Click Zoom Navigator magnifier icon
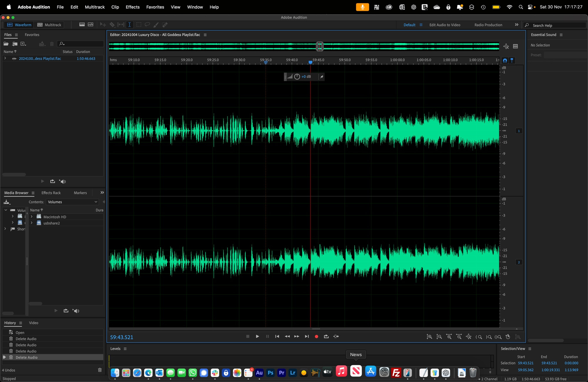Viewport: 588px width, 382px height. point(506,46)
